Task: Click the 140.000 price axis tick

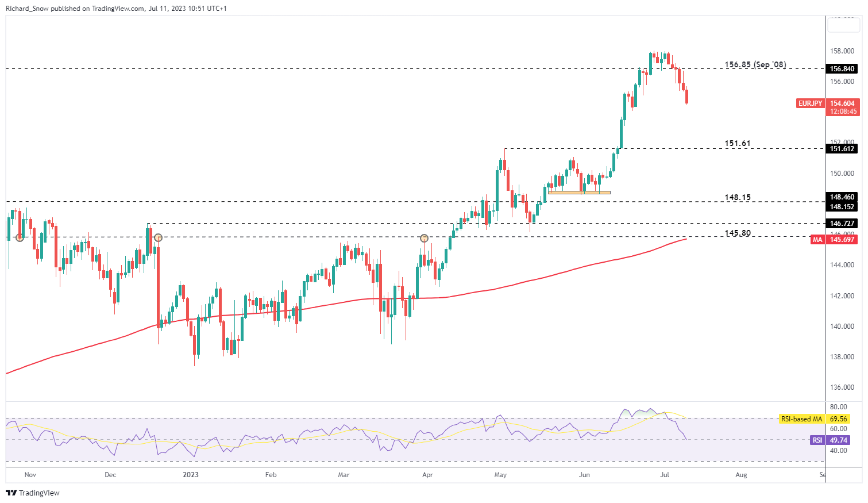Action: point(842,327)
